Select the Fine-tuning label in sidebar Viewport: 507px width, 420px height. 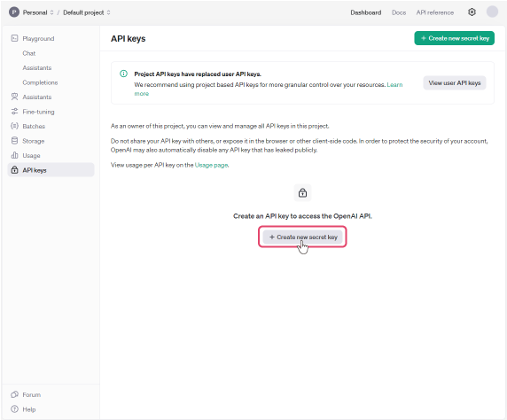click(38, 112)
